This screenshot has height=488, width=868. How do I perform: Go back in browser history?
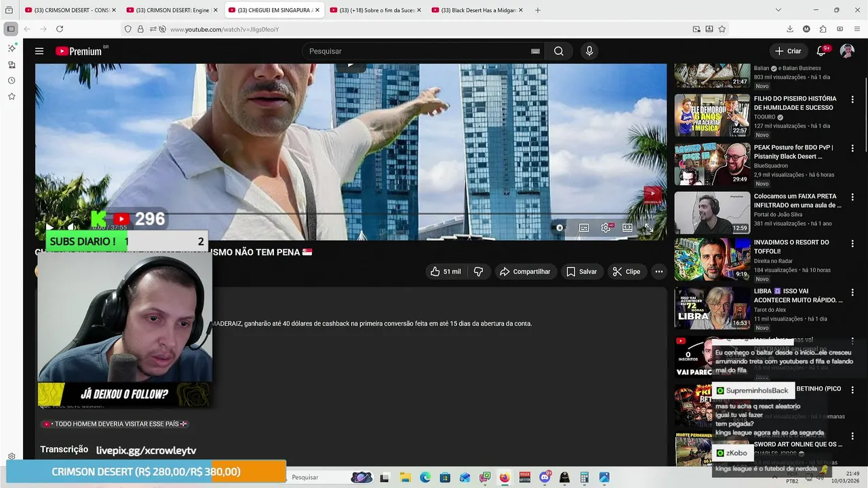point(27,29)
